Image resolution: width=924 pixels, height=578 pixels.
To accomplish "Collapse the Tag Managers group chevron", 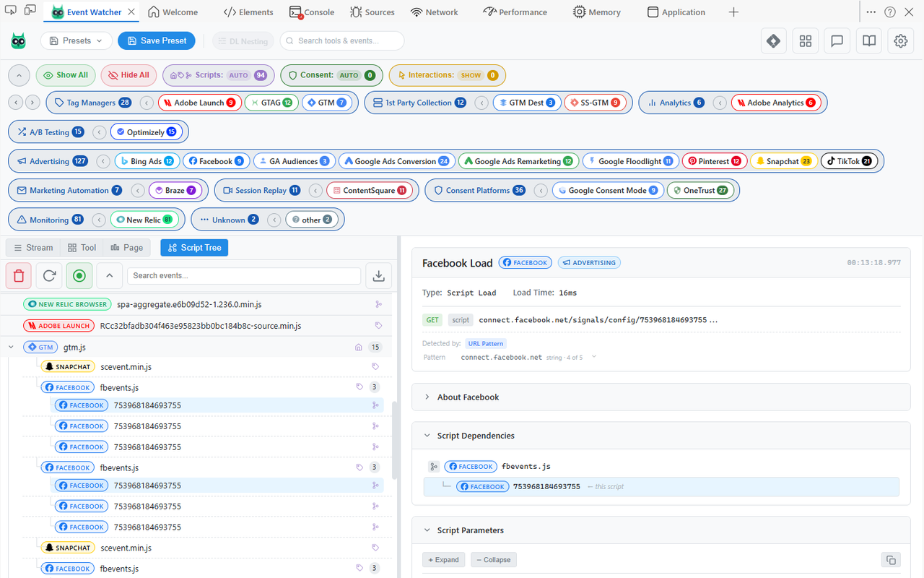I will click(147, 103).
